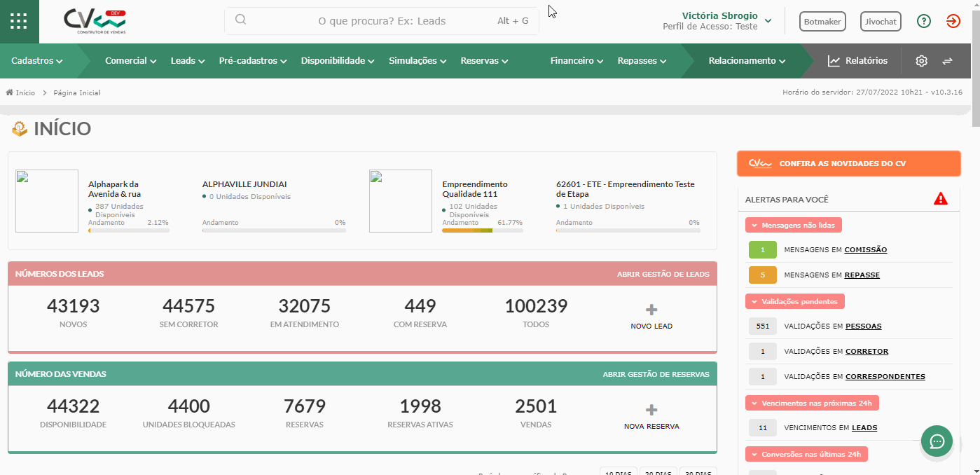The height and width of the screenshot is (475, 980).
Task: Open the settings gear icon
Action: pos(921,61)
